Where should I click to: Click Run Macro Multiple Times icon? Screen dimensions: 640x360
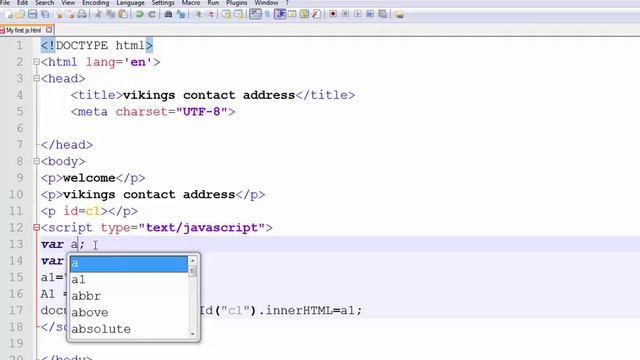point(370,15)
